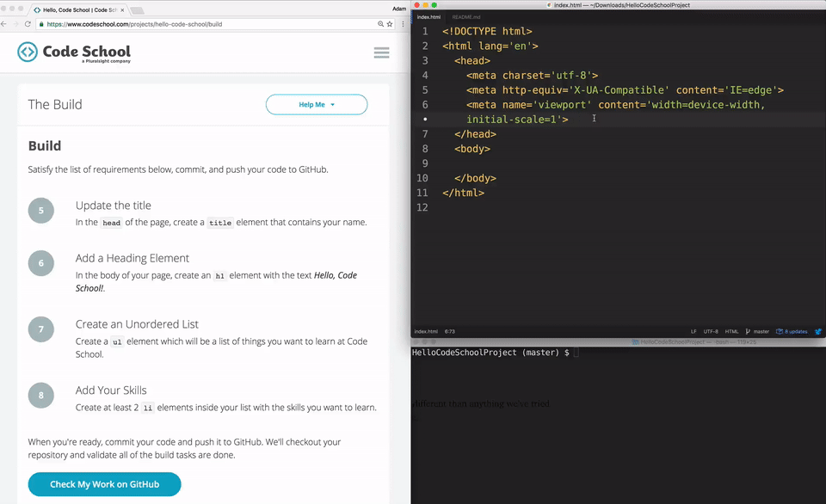Screen dimensions: 826x504
Task: Change HTML grammar in status bar
Action: click(731, 331)
